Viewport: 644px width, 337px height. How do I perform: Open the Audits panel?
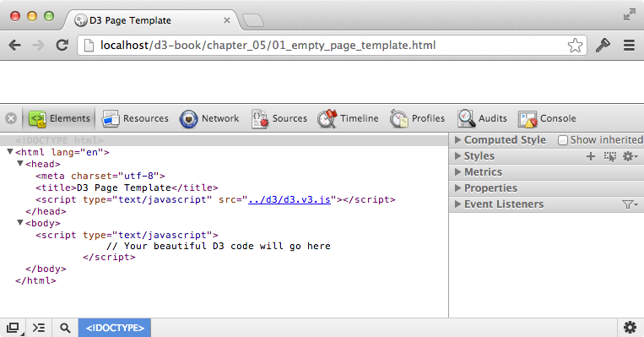(482, 118)
